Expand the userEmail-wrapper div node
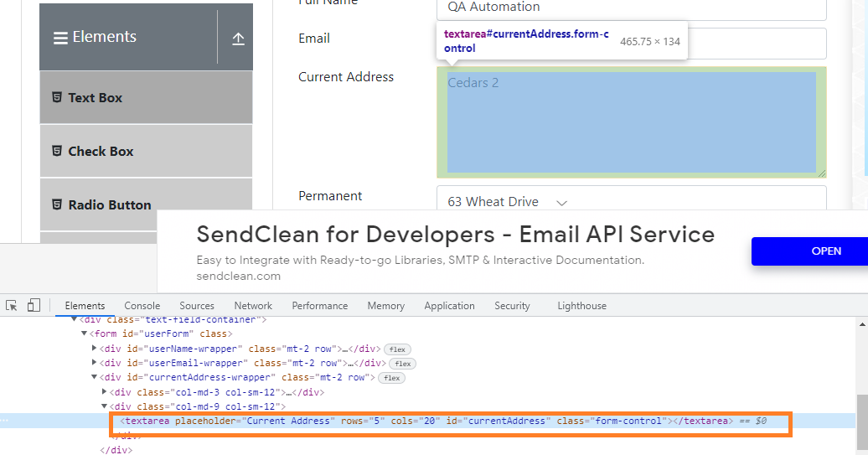 (x=94, y=363)
